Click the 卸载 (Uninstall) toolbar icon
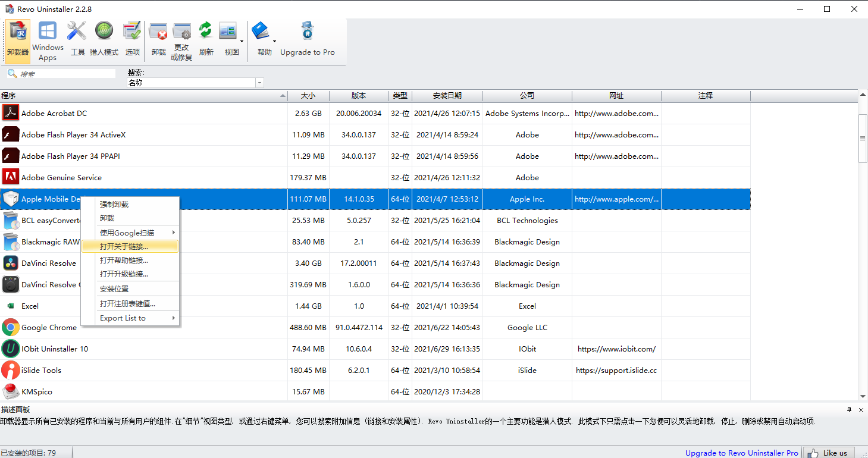868x458 pixels. 158,40
